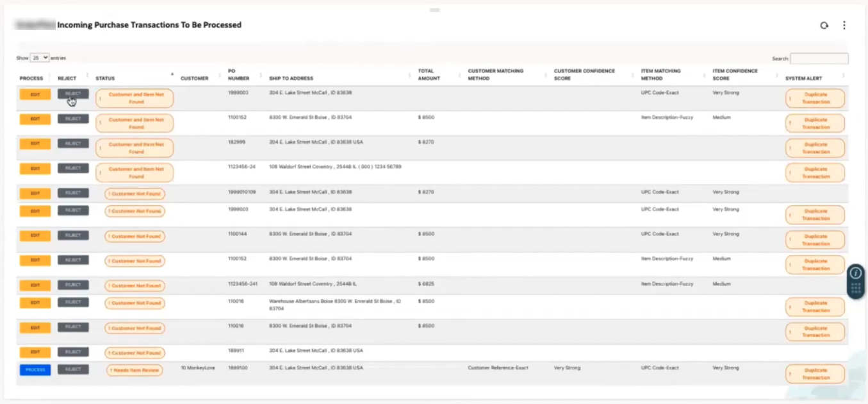This screenshot has height=404, width=868.
Task: Click PO number 189911
Action: pyautogui.click(x=237, y=351)
